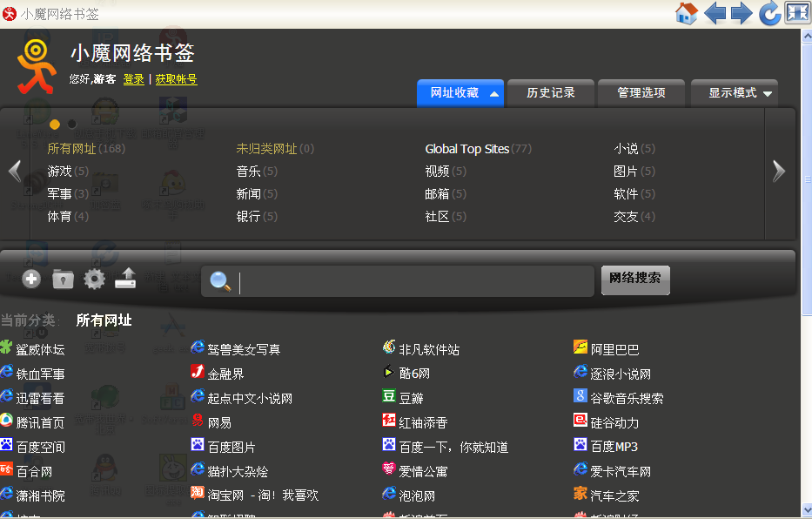Viewport: 812px width, 519px height.
Task: Open the 汽车之家 bookmark icon
Action: point(580,493)
